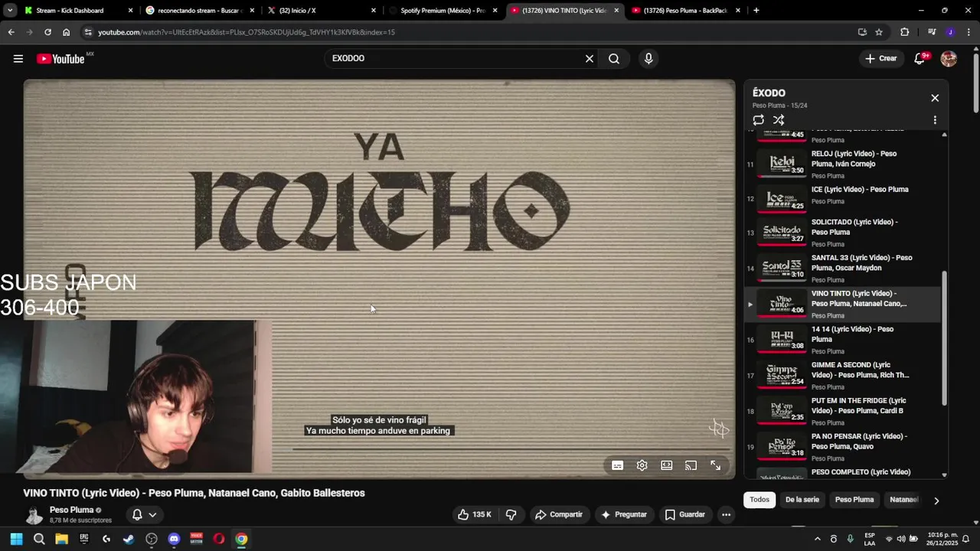This screenshot has height=551, width=980.
Task: Play GIMME A SECOND from playlist
Action: tap(842, 375)
